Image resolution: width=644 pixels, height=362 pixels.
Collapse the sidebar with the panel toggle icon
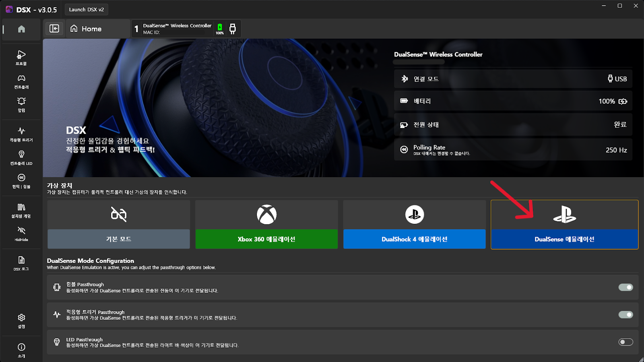point(54,28)
